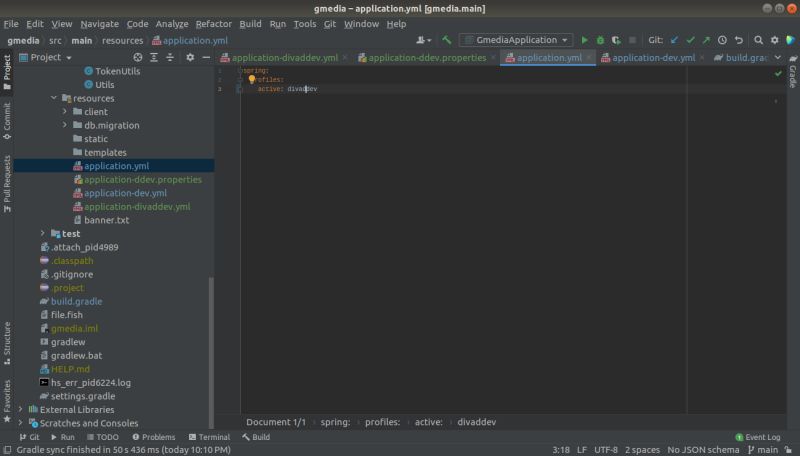
Task: Toggle read-only lock icon in status bar
Action: [789, 450]
